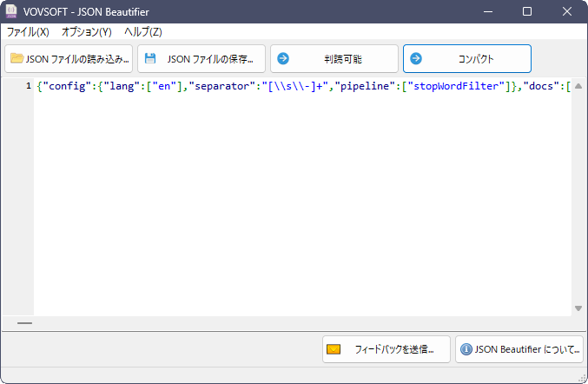Screen dimensions: 588x384
Task: Click the folder icon on JSON ファイルの読み込み button
Action: [17, 58]
